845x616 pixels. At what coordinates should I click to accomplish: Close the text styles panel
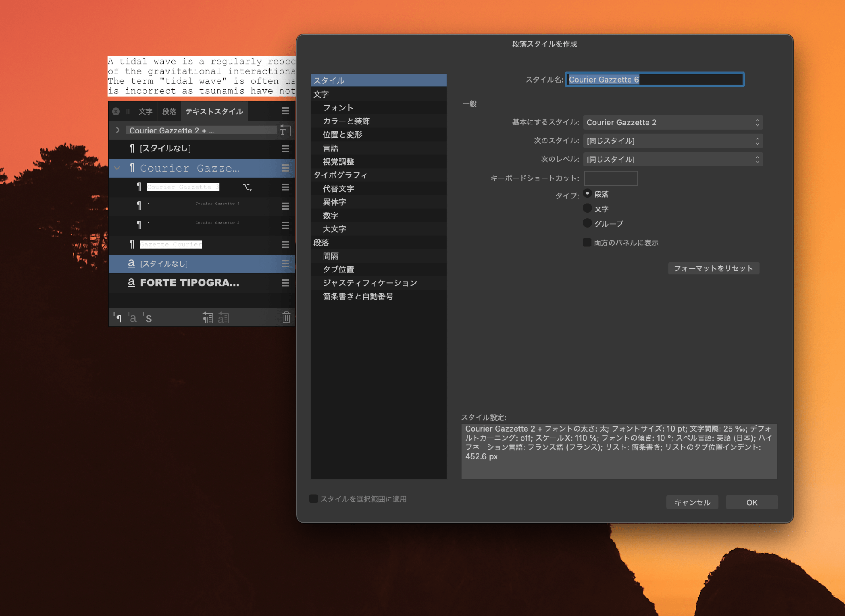(x=116, y=111)
